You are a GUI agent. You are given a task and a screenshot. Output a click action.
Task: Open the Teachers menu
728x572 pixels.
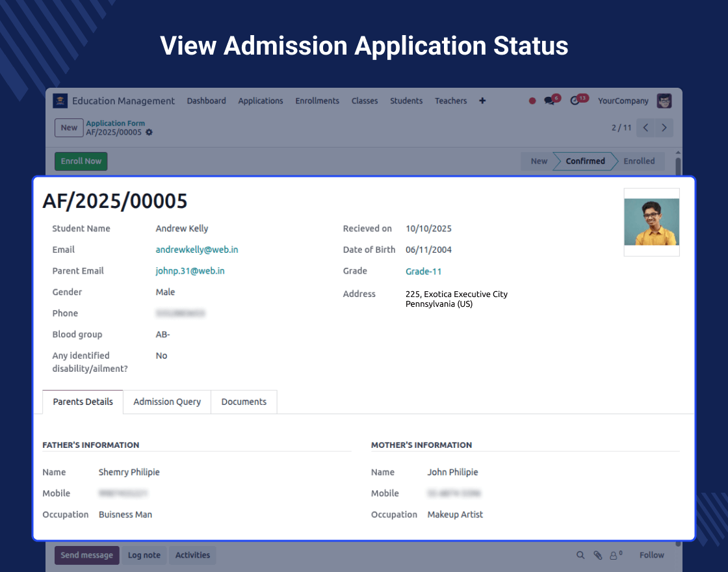point(451,101)
